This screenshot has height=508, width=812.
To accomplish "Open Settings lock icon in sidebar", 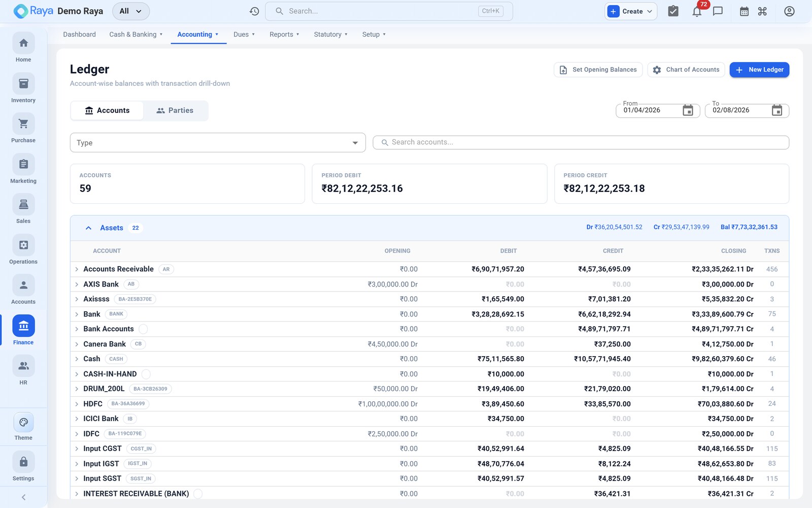I will tap(23, 462).
